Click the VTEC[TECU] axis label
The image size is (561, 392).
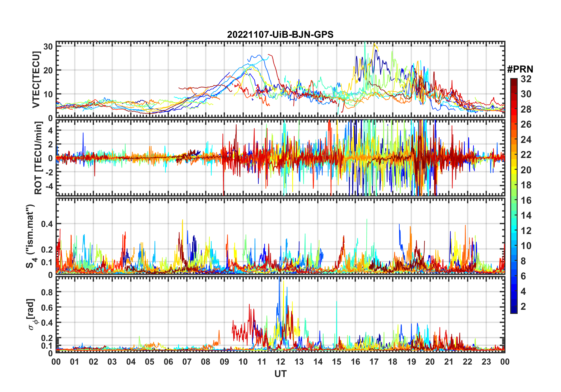36,80
